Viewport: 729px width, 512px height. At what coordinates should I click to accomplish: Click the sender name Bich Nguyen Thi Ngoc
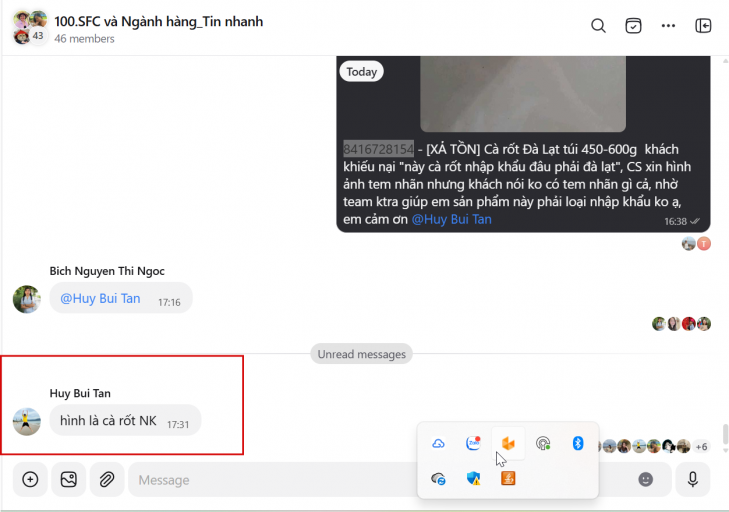107,271
